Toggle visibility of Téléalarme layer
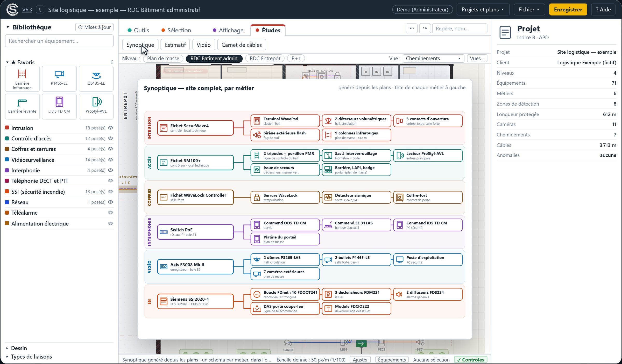622x364 pixels. [x=110, y=213]
